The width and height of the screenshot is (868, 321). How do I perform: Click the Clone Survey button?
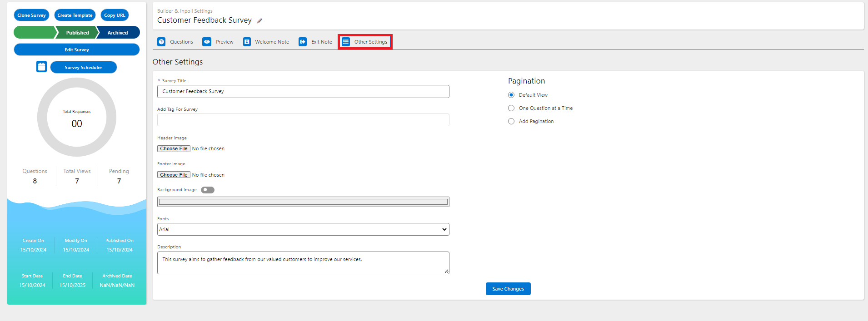(31, 15)
